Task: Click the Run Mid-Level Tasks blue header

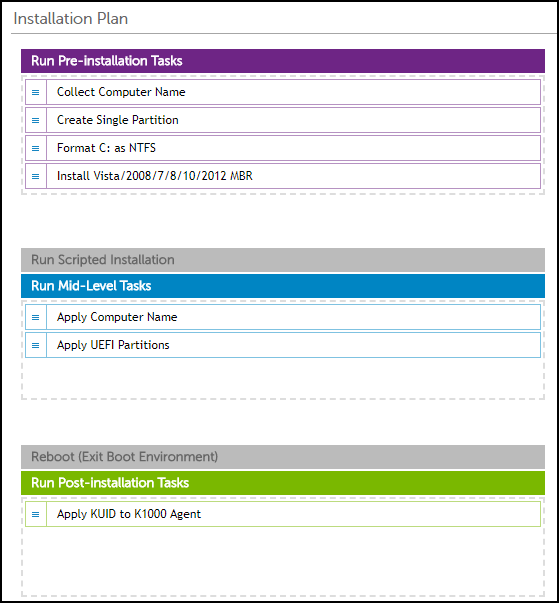Action: [x=283, y=286]
